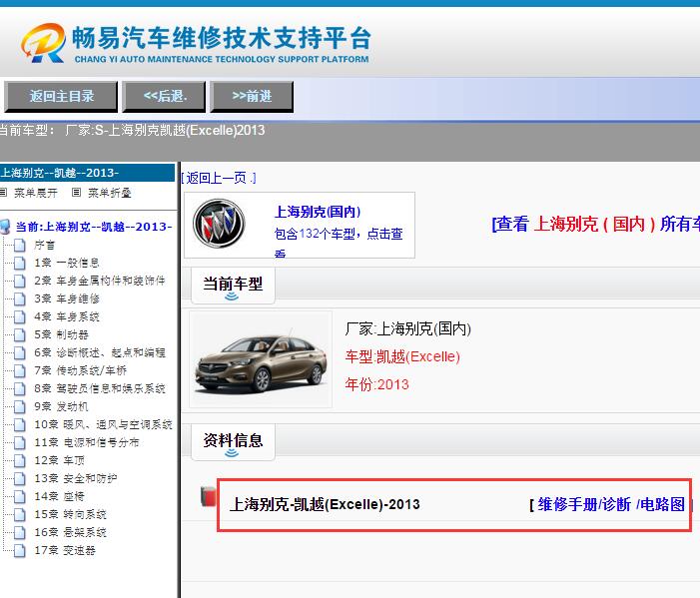Open chapter 12章 车顶

coord(59,460)
